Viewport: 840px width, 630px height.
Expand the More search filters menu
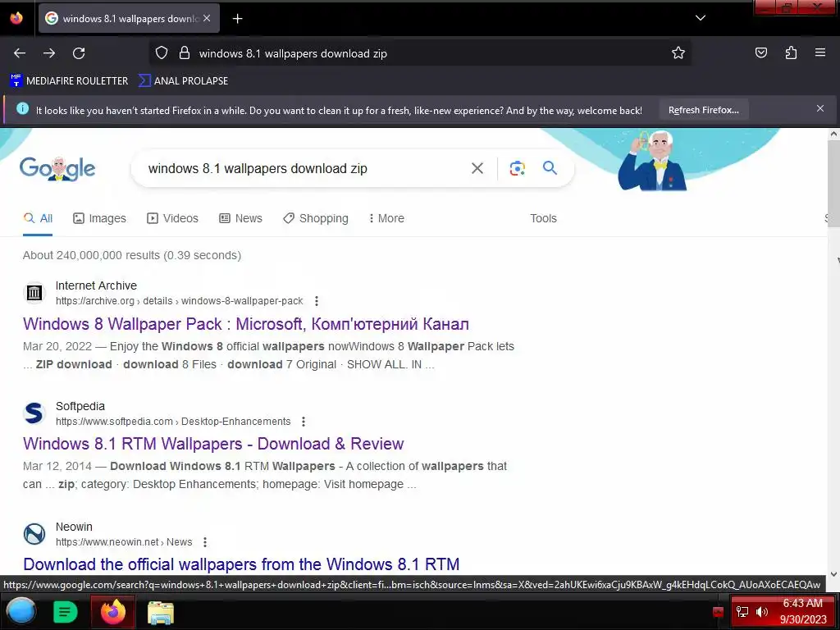(x=386, y=218)
